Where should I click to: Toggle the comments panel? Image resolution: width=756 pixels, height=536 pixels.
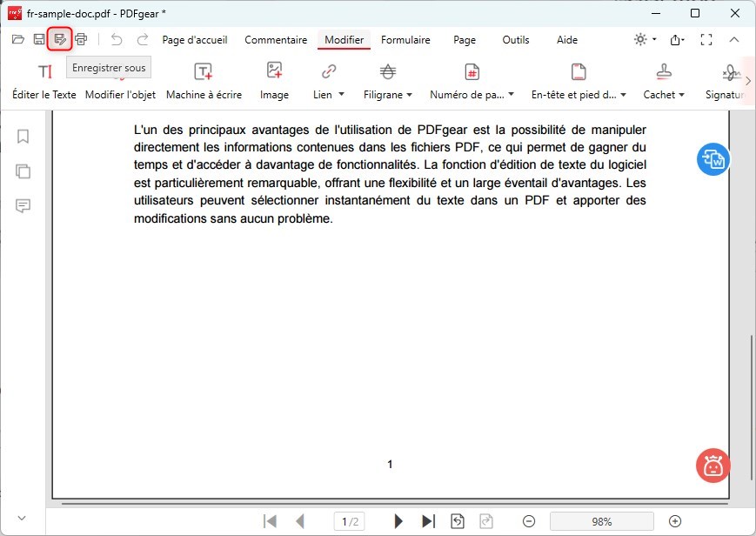click(x=23, y=206)
